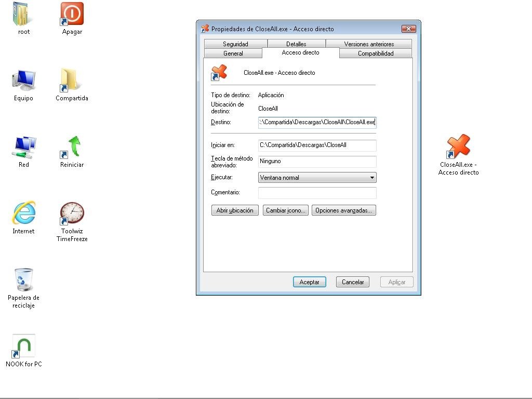Select the Internet Explorer desktop icon
The width and height of the screenshot is (532, 399).
24,212
